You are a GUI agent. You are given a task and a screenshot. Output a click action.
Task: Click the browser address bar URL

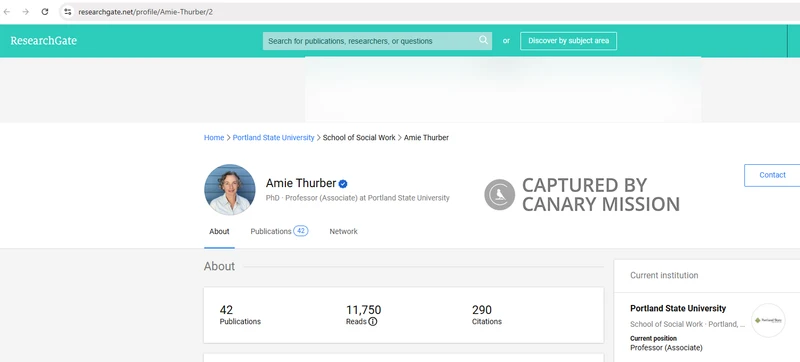click(145, 12)
